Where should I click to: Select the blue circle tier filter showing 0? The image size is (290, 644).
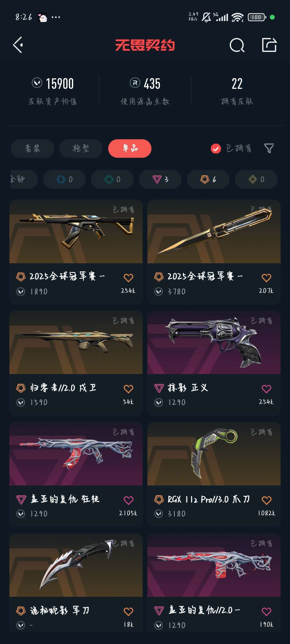(64, 179)
